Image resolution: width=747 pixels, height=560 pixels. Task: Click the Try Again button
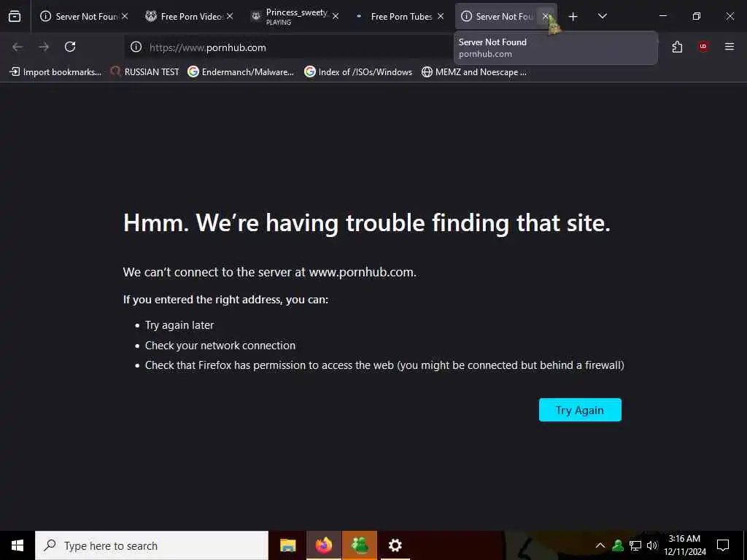pos(580,410)
